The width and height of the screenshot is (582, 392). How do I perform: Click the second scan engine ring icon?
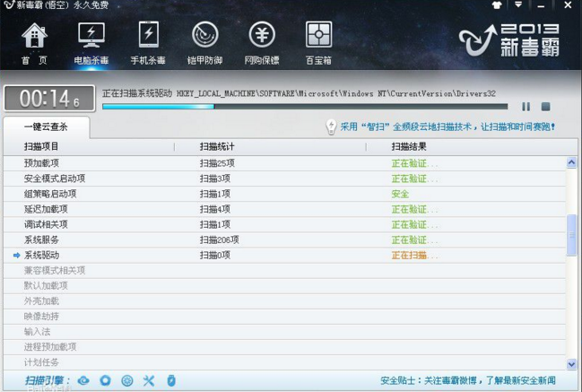(106, 380)
